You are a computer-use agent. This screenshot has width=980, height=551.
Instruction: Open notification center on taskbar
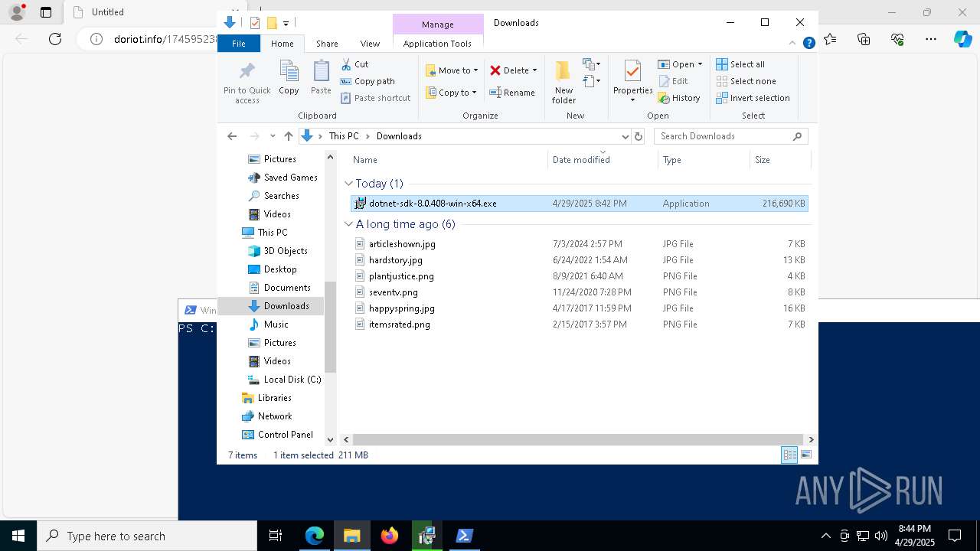(x=955, y=536)
